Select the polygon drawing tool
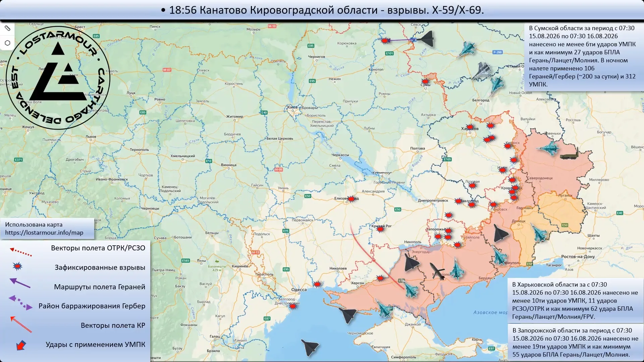The image size is (644, 362). pyautogui.click(x=7, y=43)
